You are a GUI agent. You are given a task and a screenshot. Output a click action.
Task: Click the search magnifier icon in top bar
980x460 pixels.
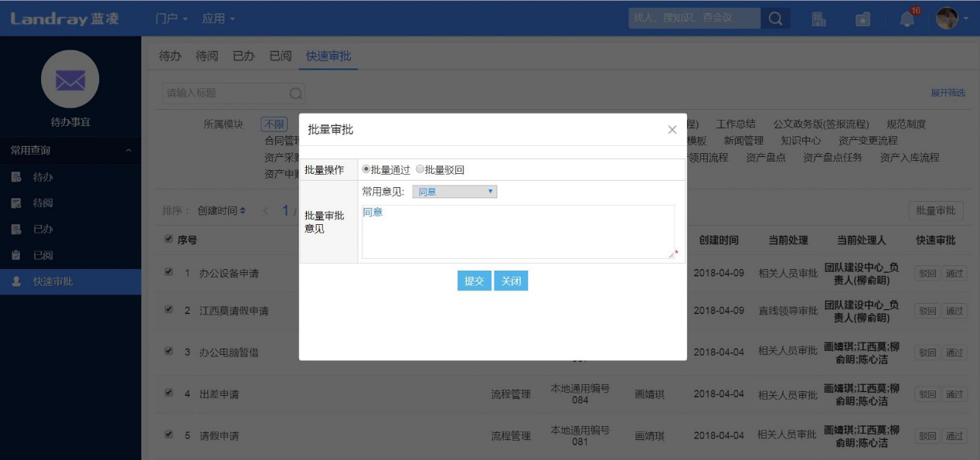click(x=774, y=19)
